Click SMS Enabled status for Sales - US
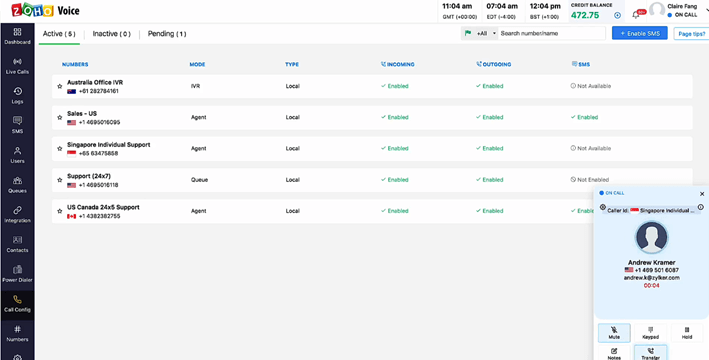The width and height of the screenshot is (709, 360). [x=585, y=117]
